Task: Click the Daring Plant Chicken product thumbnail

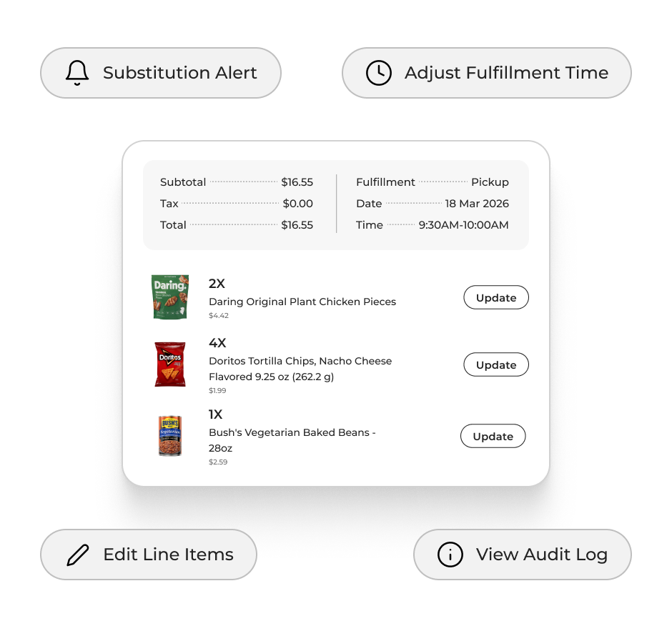Action: click(x=170, y=297)
